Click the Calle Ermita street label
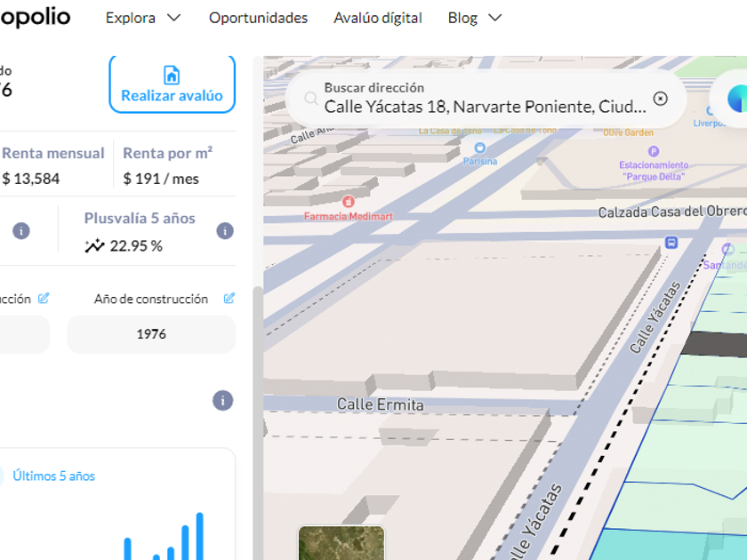 [x=381, y=404]
